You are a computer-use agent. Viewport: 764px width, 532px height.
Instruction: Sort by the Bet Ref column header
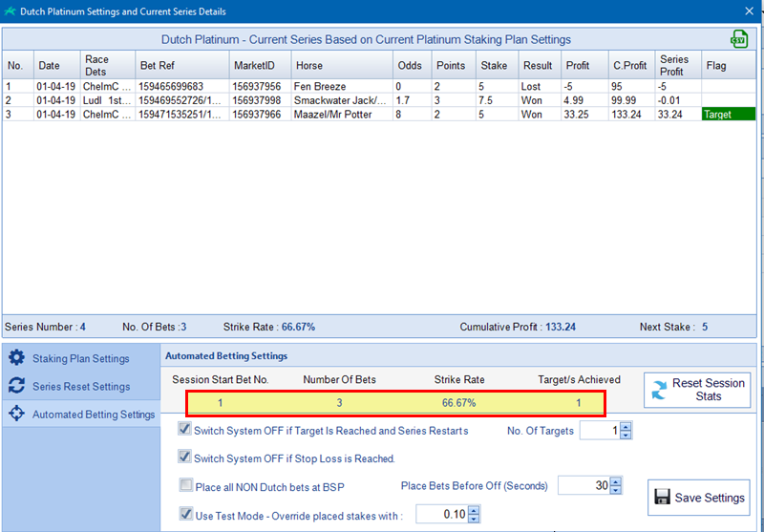(x=182, y=65)
